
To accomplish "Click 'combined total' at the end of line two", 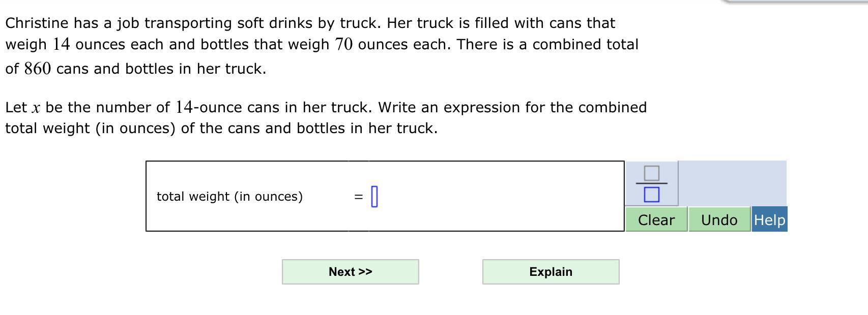I will coord(585,45).
